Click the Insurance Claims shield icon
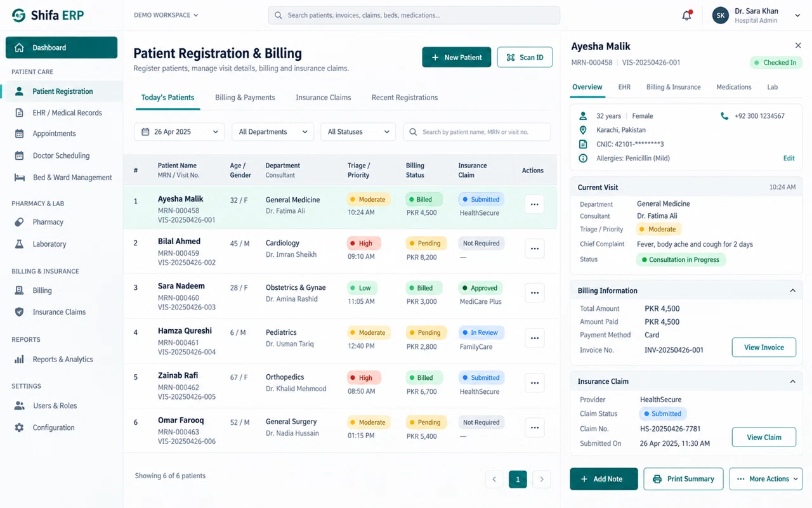 click(x=19, y=312)
